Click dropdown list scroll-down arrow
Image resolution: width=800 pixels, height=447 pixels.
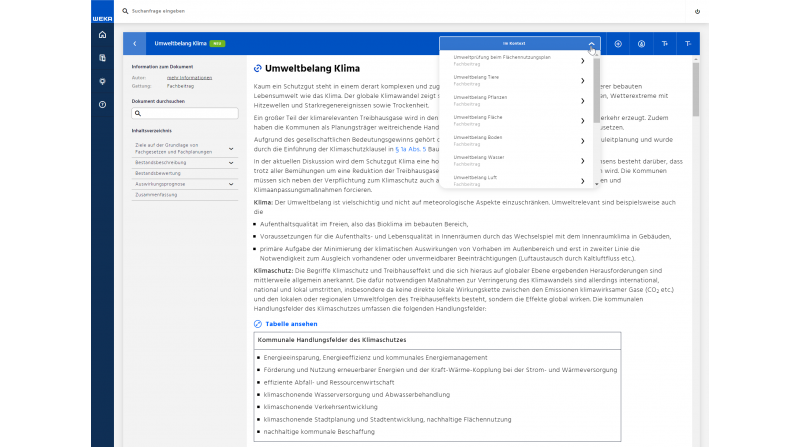(x=596, y=184)
